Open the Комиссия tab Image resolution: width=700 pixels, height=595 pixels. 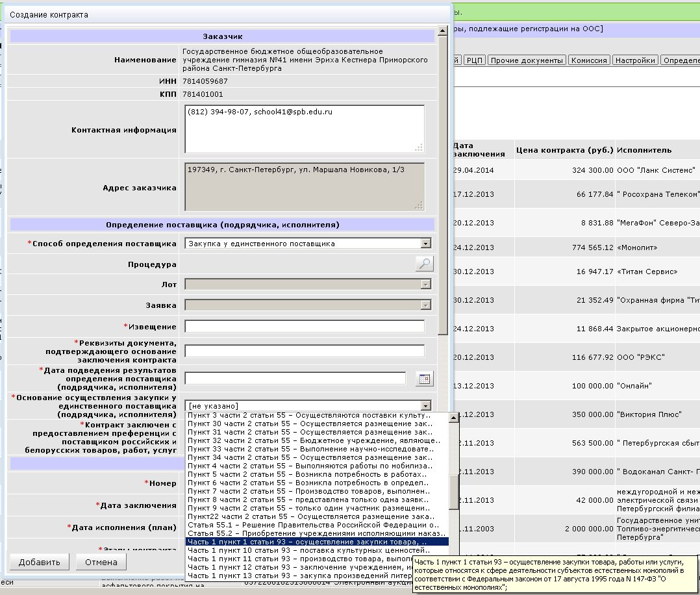coord(588,60)
